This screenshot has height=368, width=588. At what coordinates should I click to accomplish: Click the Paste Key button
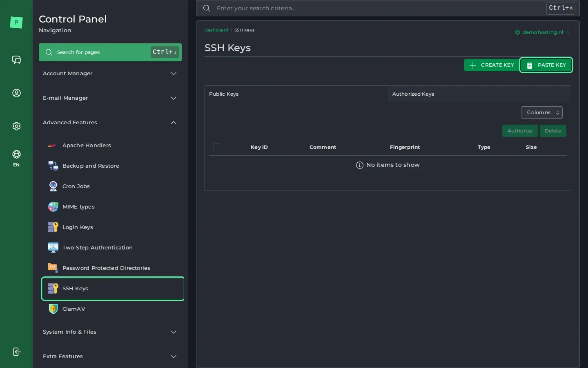tap(546, 65)
